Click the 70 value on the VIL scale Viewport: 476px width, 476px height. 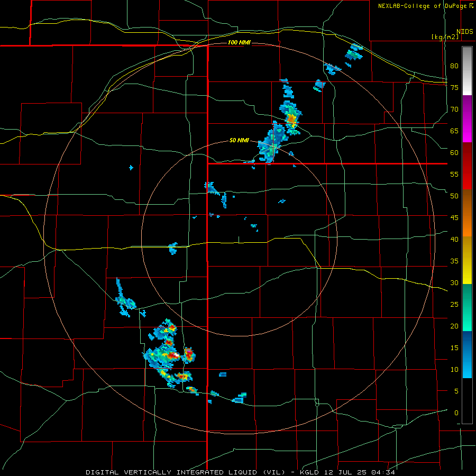(x=454, y=109)
